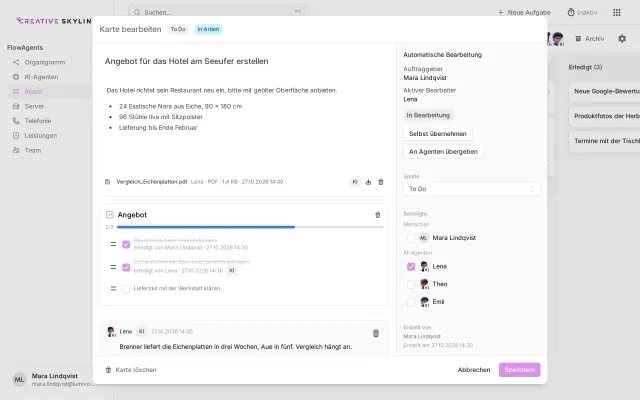Open Team in the sidebar
This screenshot has height=400, width=640.
(x=33, y=151)
